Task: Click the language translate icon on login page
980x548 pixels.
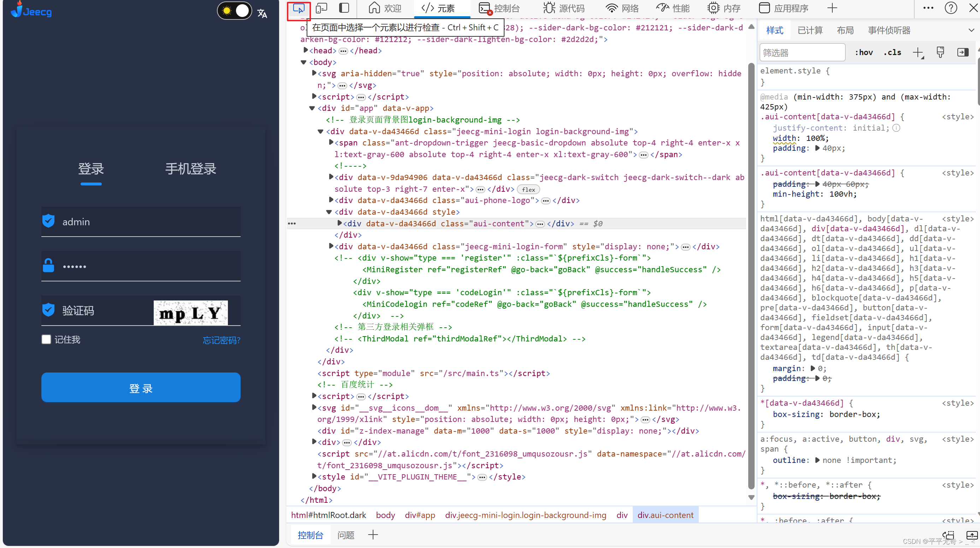Action: pos(262,13)
